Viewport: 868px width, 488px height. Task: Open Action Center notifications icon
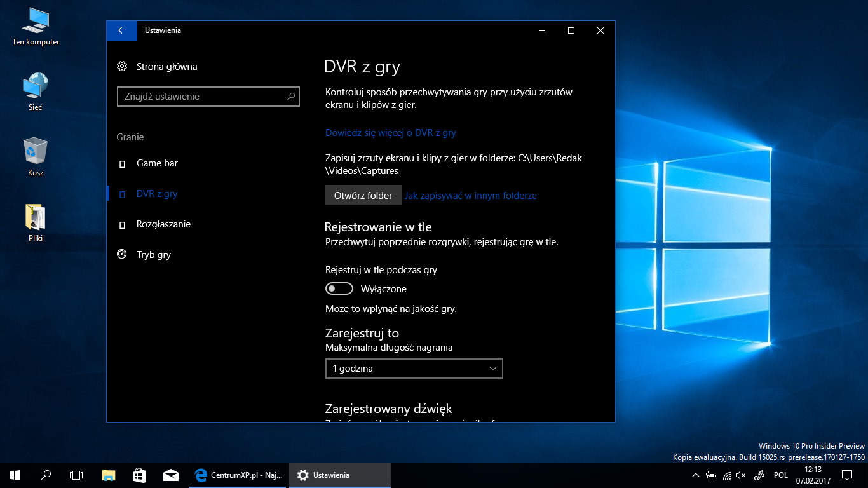tap(846, 475)
